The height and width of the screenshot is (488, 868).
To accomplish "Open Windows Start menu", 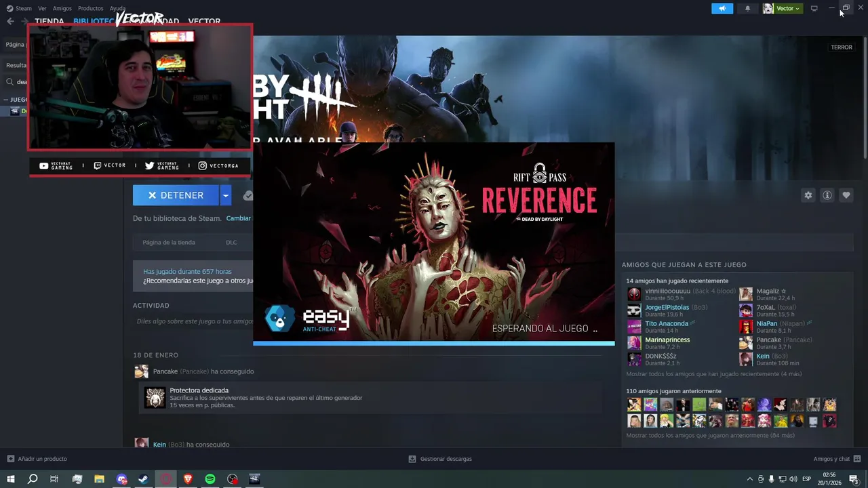I will (x=11, y=479).
